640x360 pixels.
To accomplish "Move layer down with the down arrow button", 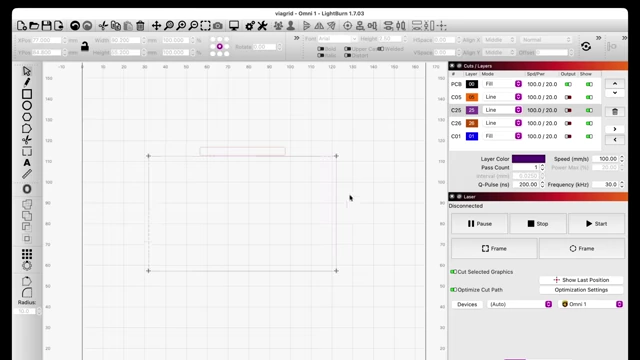I will (x=615, y=93).
